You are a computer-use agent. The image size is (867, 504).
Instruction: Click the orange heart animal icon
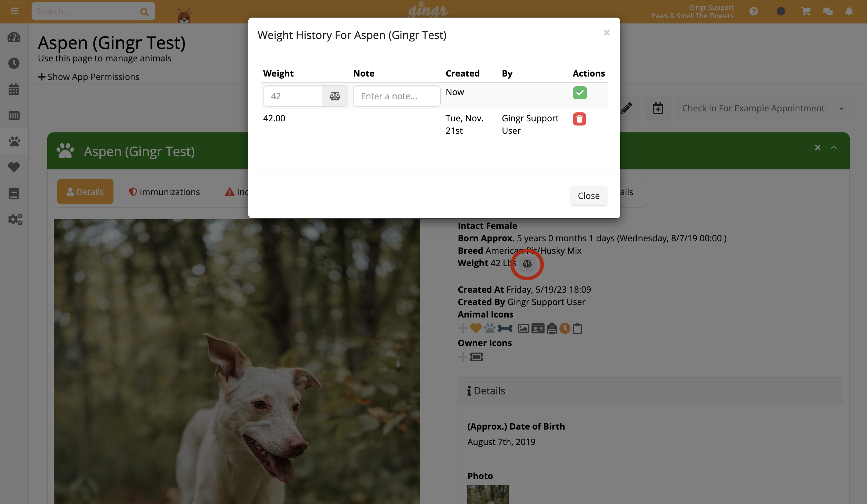[x=476, y=329]
